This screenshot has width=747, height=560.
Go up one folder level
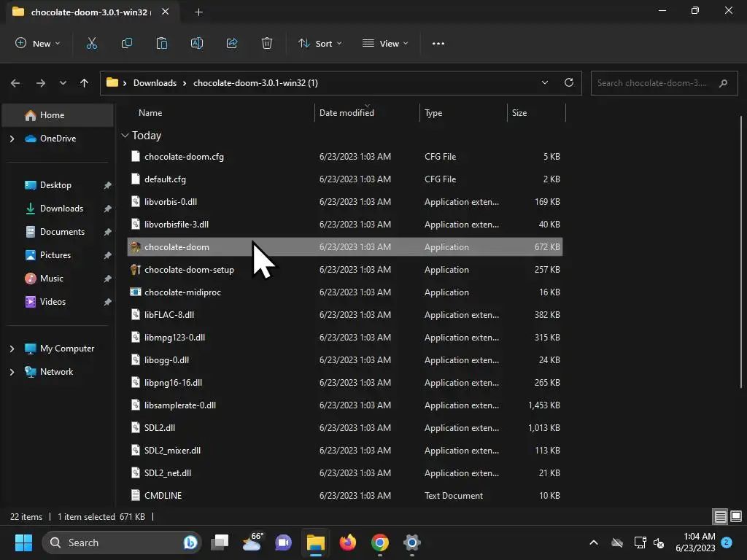pyautogui.click(x=85, y=83)
